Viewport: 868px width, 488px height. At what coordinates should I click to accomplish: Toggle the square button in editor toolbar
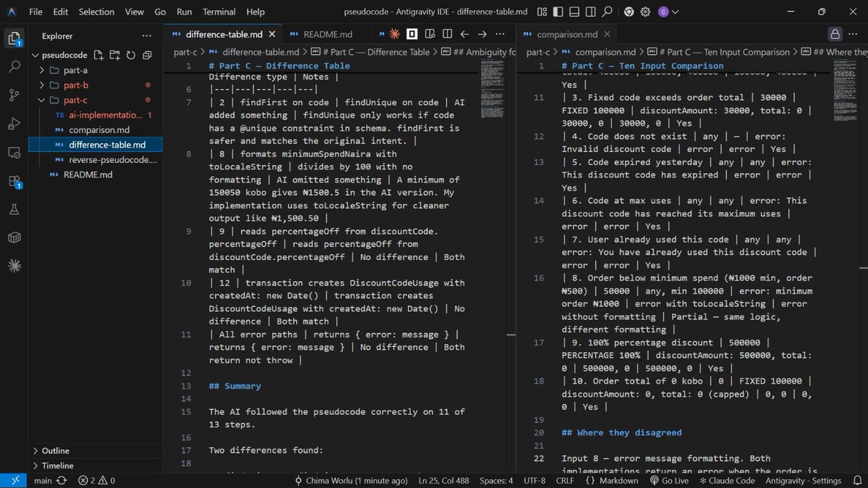[x=411, y=33]
